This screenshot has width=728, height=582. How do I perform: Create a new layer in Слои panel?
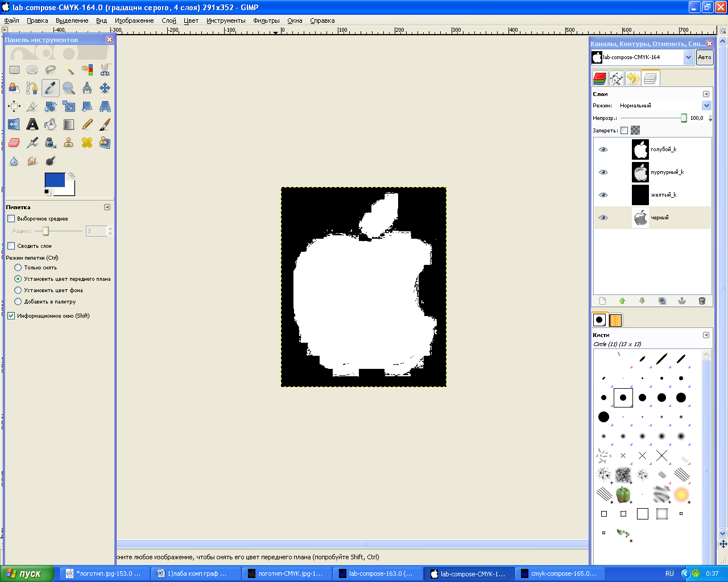pyautogui.click(x=603, y=301)
